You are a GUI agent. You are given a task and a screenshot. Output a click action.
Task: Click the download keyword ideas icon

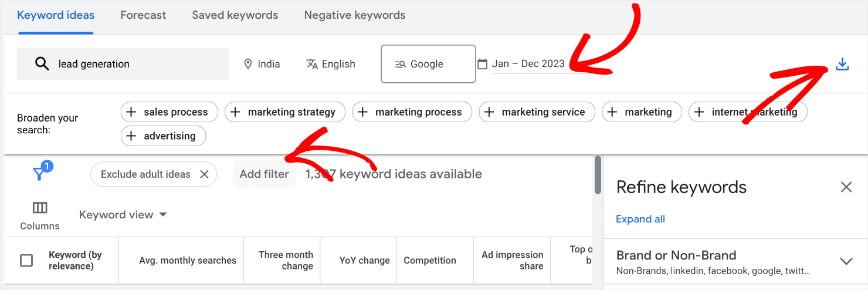[842, 64]
